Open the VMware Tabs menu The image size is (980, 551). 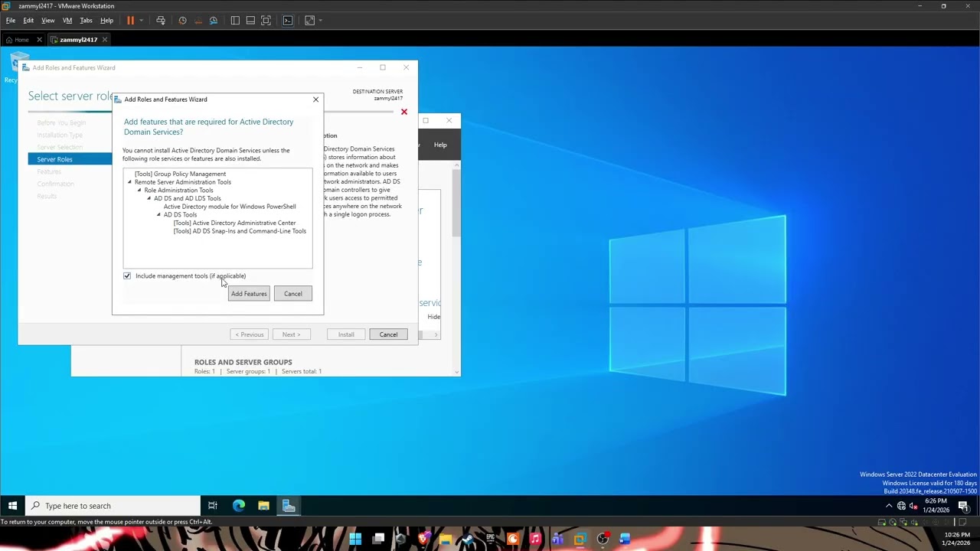86,21
